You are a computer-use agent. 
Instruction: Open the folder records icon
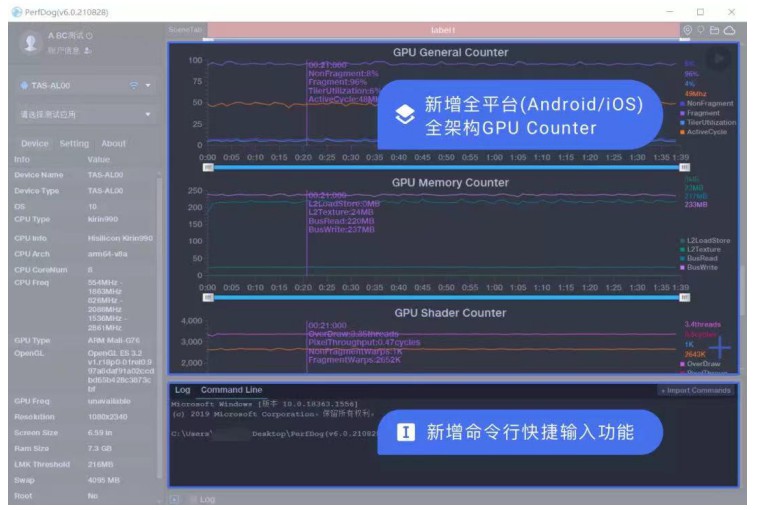[x=714, y=30]
